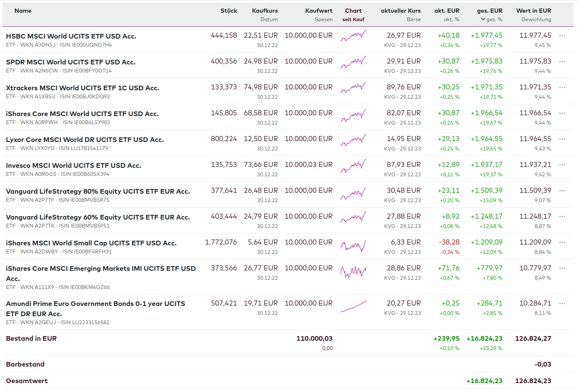Screen dimensions: 578x392
Task: Click more options for Xtrackers MSCI World ETF
Action: (562, 87)
